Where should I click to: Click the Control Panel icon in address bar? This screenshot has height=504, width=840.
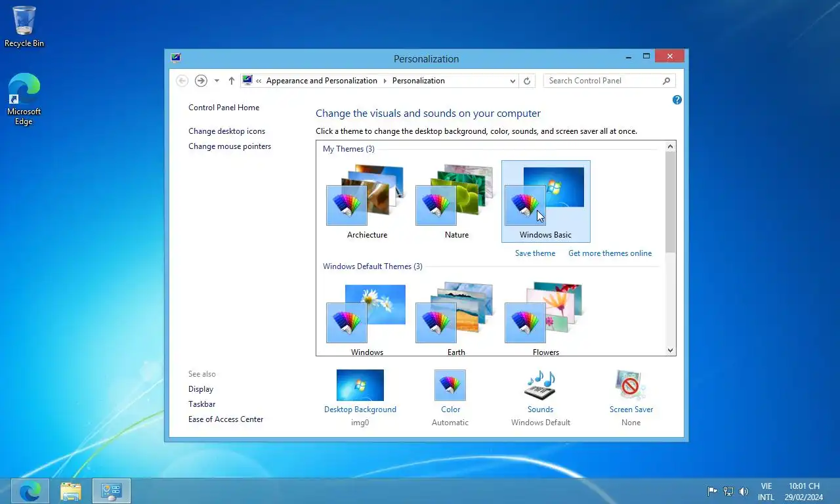pos(247,81)
